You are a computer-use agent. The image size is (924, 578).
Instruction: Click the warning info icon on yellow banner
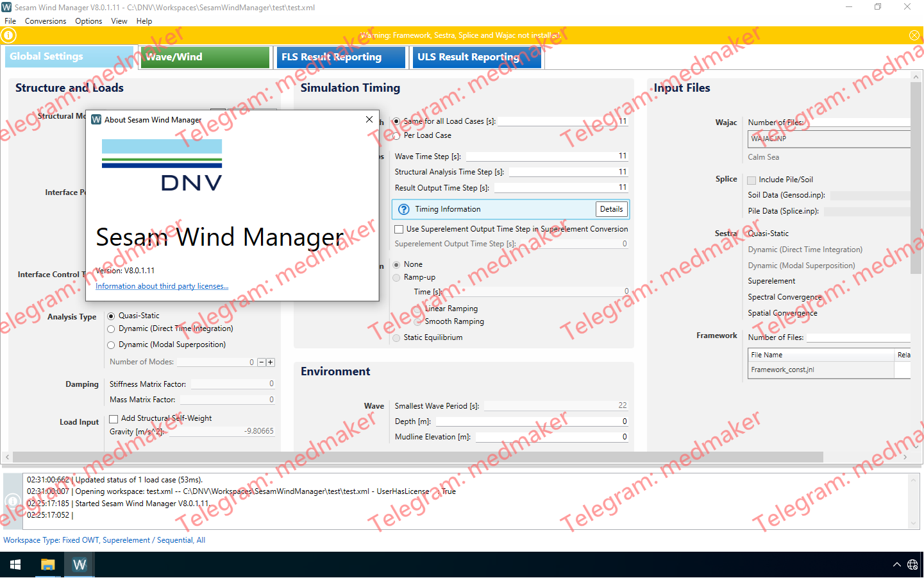[9, 35]
